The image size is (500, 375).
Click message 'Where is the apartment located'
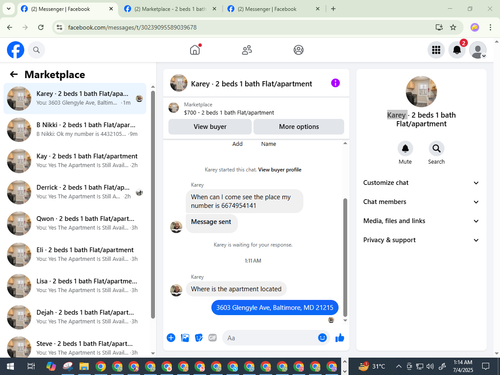236,289
